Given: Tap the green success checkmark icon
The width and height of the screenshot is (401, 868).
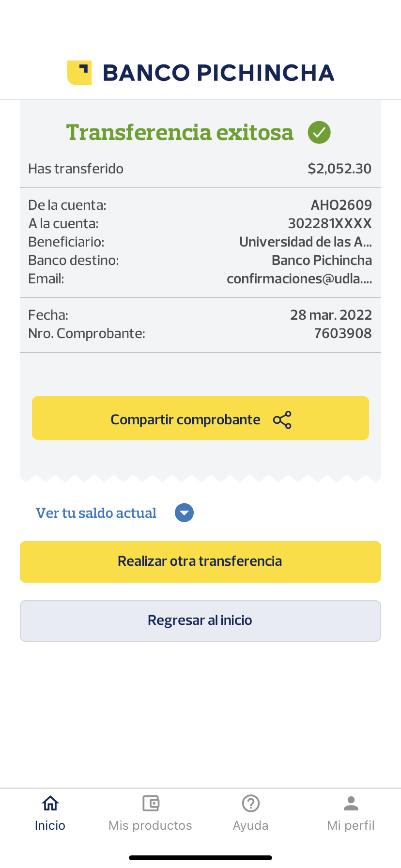Looking at the screenshot, I should click(x=319, y=132).
